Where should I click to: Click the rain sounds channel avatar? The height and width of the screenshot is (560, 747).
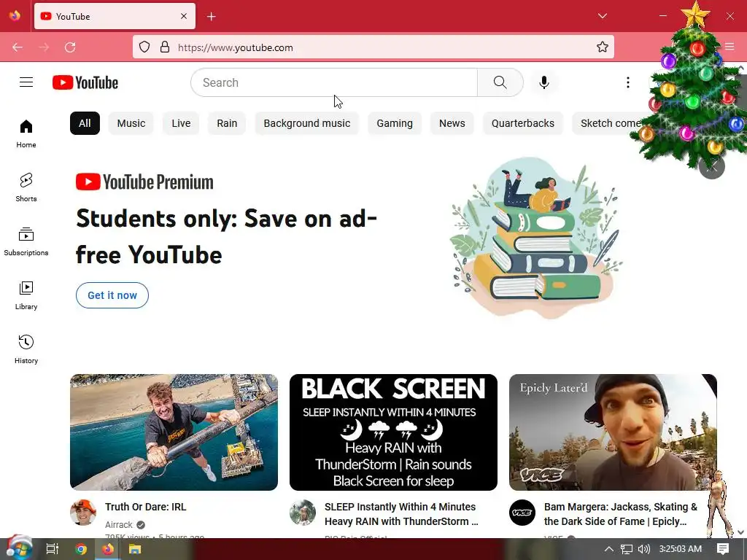[303, 513]
